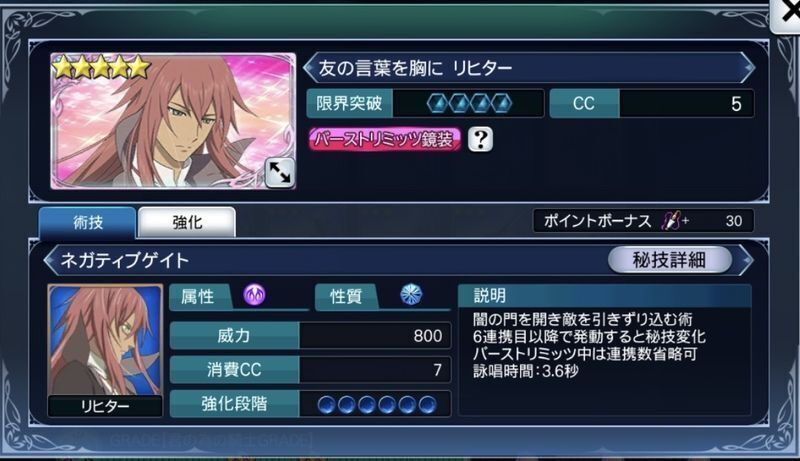Show next skill via right arrow by 秘技詳細
Screen dimensions: 800x461
coord(745,260)
